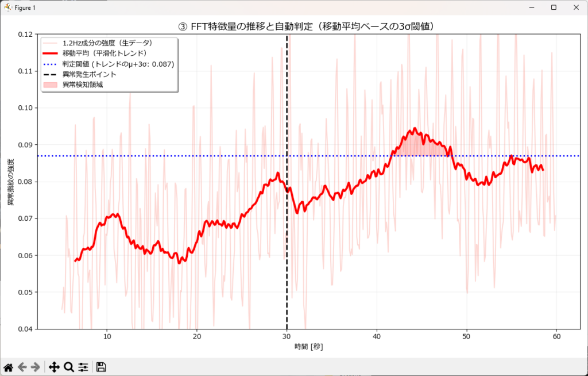Click the matplotlib icon in the title bar
The width and height of the screenshot is (588, 376).
7,7
